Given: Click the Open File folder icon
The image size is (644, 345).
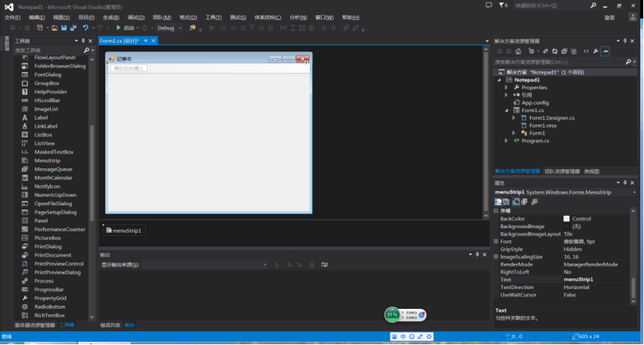Looking at the screenshot, I should click(54, 28).
